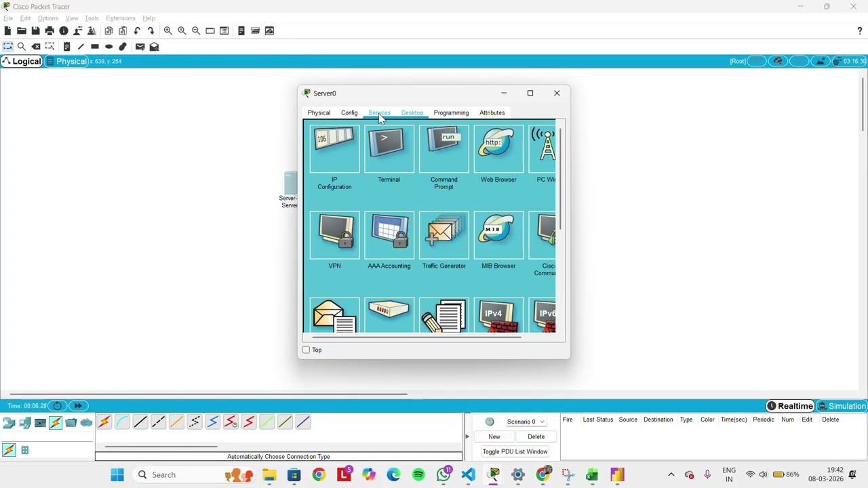Show hidden system tray icons chevron
868x488 pixels.
coord(671,474)
